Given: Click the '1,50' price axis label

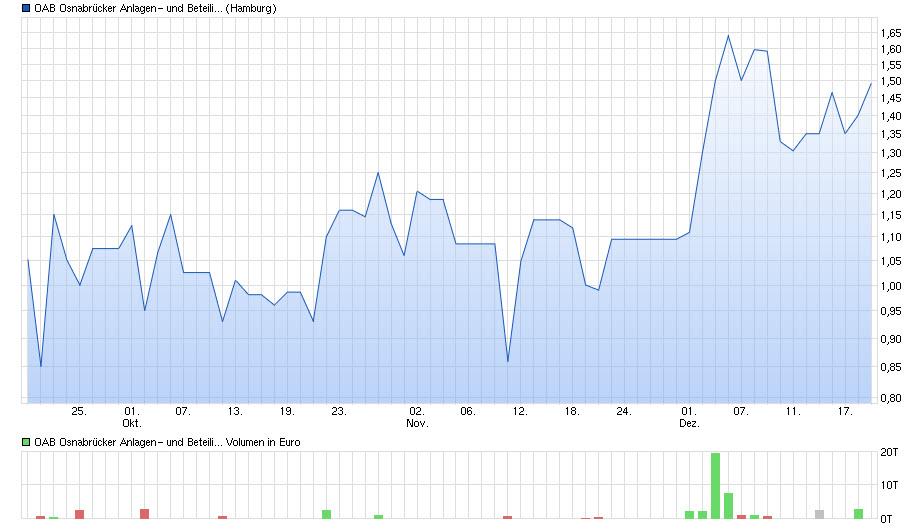Looking at the screenshot, I should point(891,82).
